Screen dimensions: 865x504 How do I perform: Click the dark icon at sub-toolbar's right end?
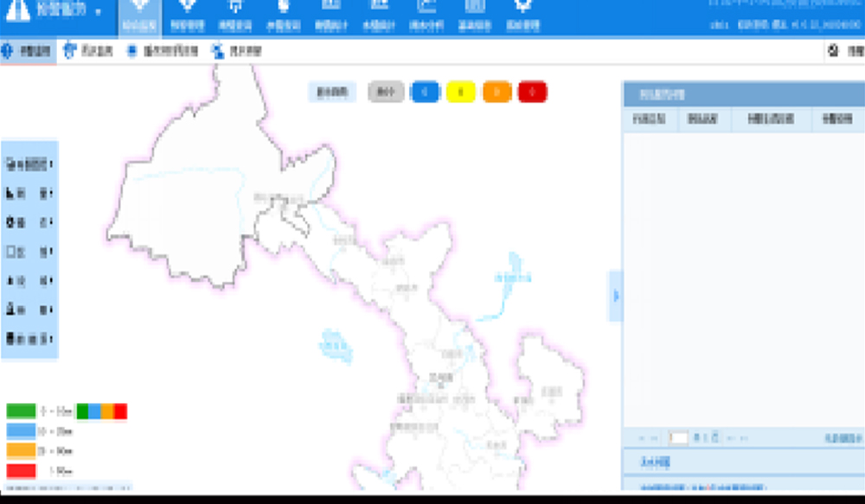click(833, 51)
